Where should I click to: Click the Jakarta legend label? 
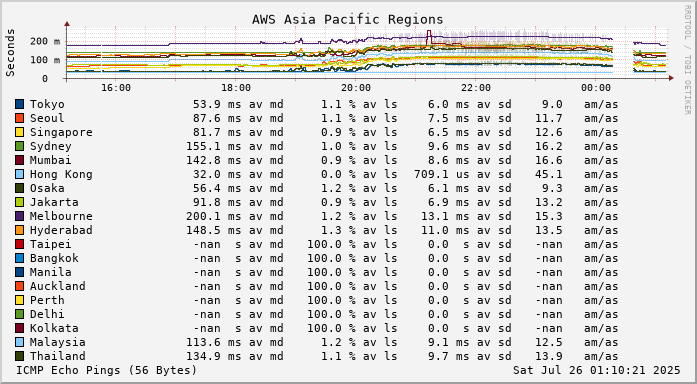coord(54,202)
